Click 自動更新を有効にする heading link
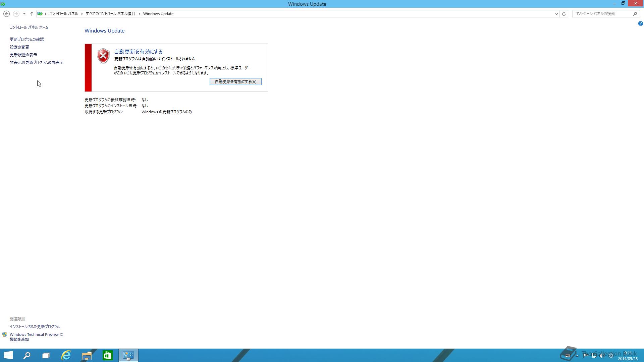The width and height of the screenshot is (644, 362). click(138, 52)
